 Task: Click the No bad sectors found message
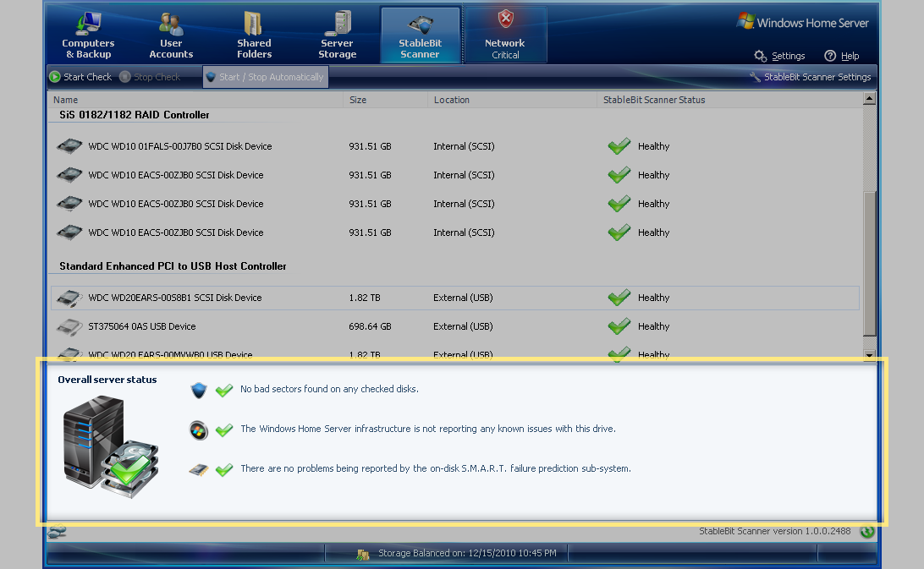[x=329, y=390]
